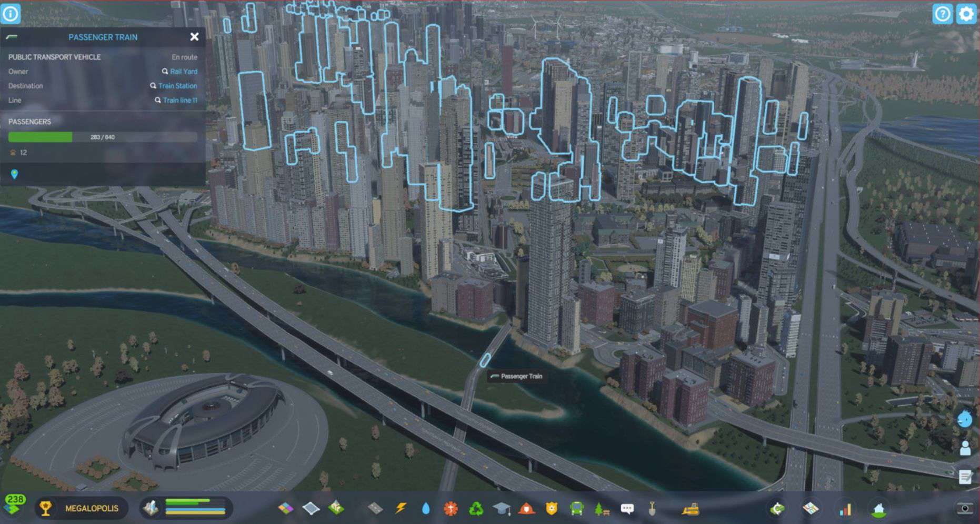Viewport: 980px width, 524px height.
Task: Close the Passenger Train info panel
Action: (x=194, y=37)
